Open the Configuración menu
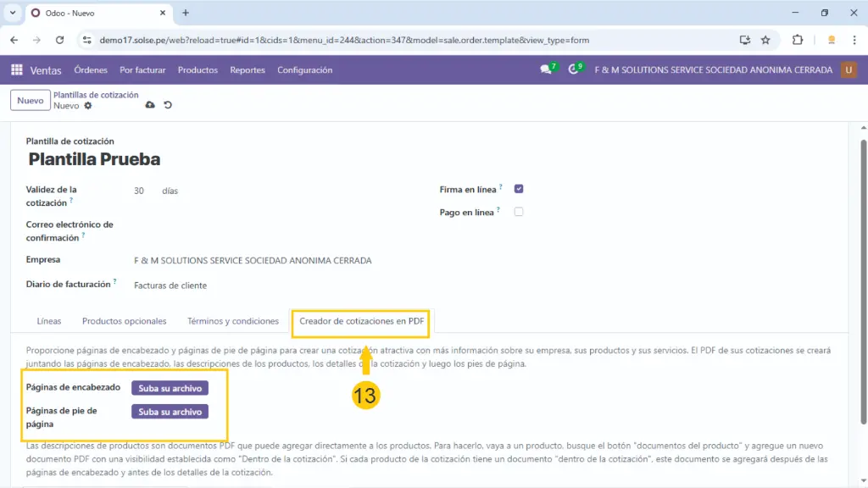The image size is (868, 488). [304, 70]
